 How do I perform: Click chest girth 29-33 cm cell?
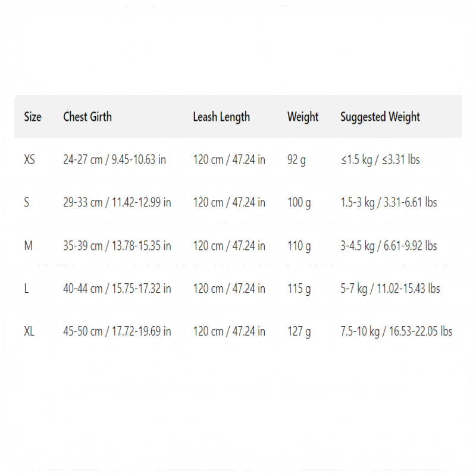117,202
